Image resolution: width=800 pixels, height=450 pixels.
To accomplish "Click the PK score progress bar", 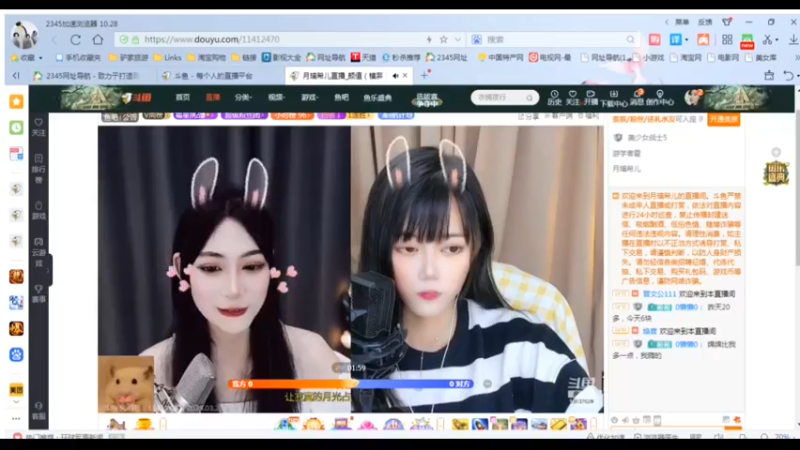I will click(351, 384).
